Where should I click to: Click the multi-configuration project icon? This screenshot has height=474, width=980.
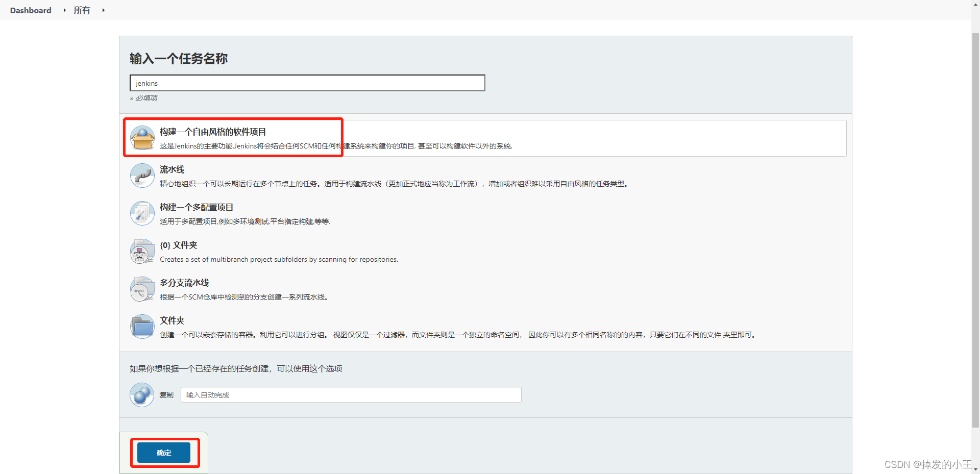coord(142,213)
